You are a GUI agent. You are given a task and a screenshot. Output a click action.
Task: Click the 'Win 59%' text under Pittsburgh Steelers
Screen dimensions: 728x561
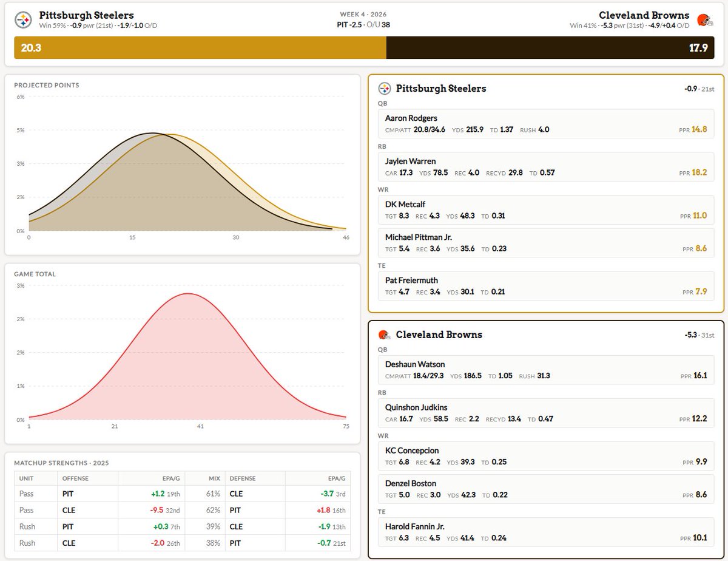52,26
